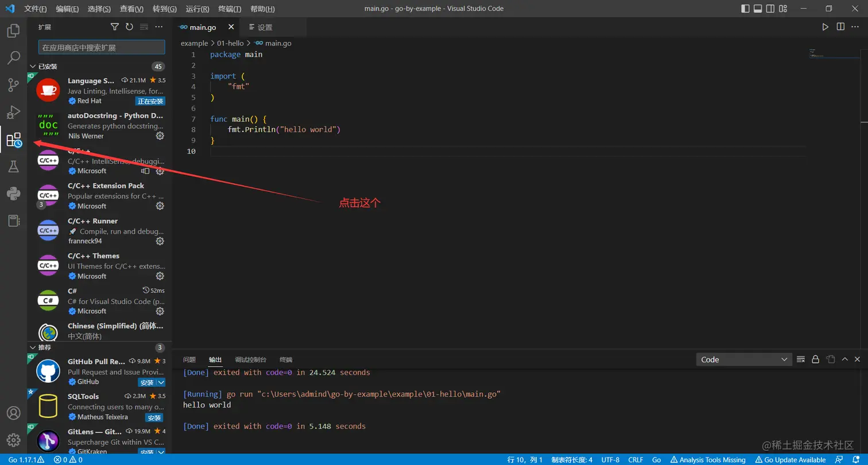The image size is (868, 465).
Task: Open the 编辑(E) menu
Action: (x=68, y=9)
